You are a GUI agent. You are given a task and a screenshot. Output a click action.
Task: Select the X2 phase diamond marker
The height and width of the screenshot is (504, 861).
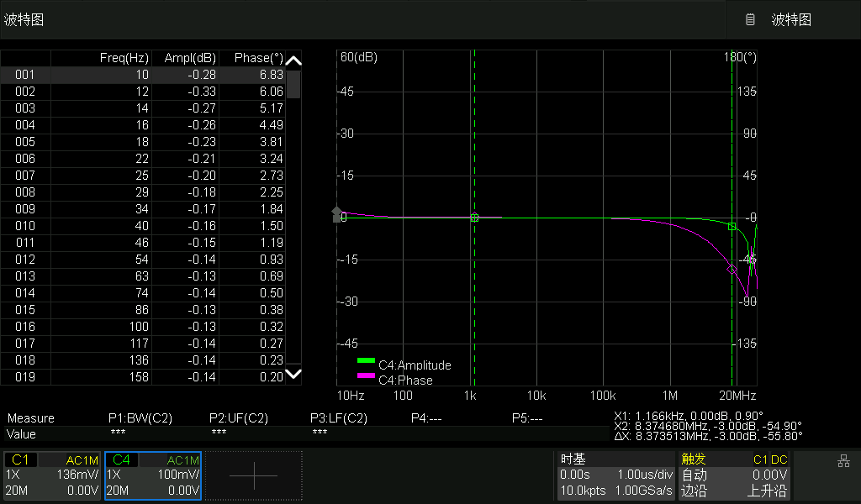pyautogui.click(x=732, y=270)
